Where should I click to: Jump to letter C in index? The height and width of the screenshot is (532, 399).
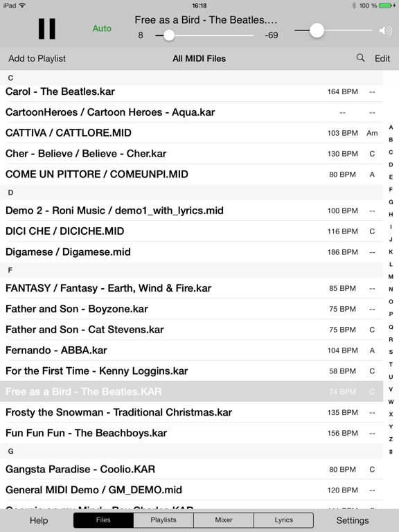click(391, 152)
